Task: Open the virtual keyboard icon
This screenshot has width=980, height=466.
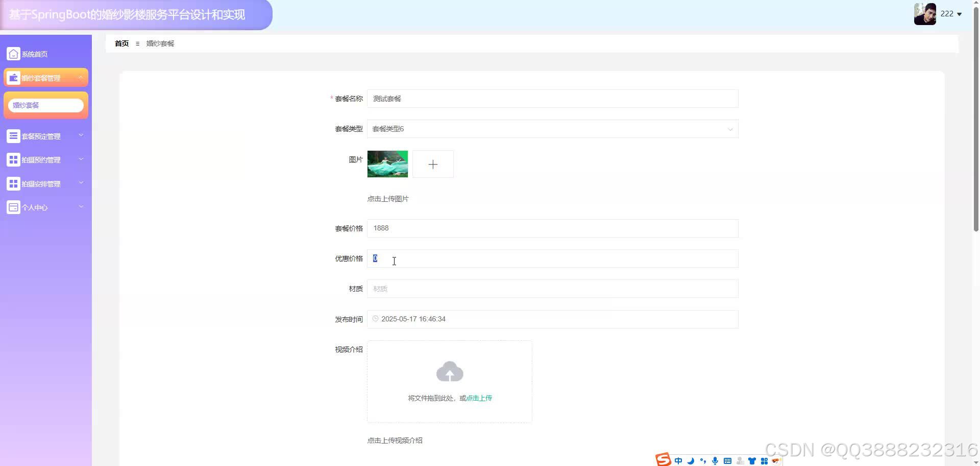Action: tap(727, 460)
